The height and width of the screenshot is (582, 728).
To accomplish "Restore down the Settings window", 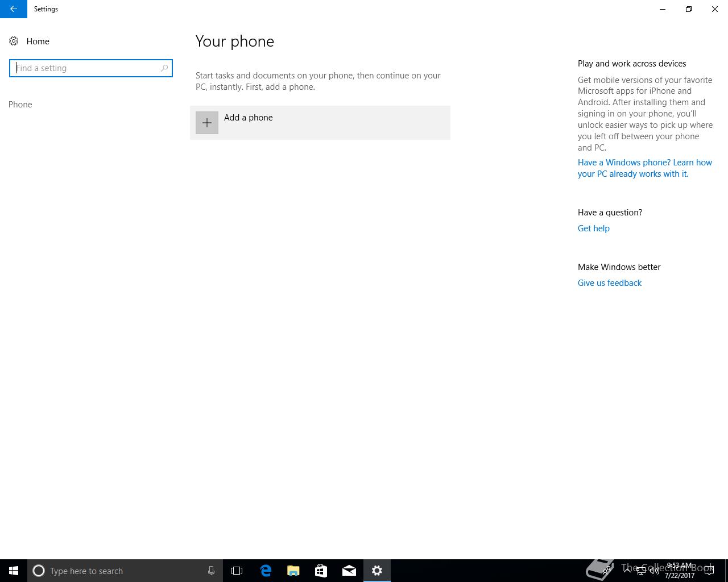I will (689, 9).
